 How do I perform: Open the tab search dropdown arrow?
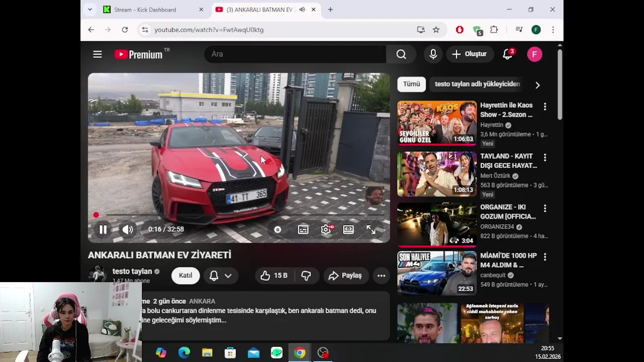pos(90,10)
